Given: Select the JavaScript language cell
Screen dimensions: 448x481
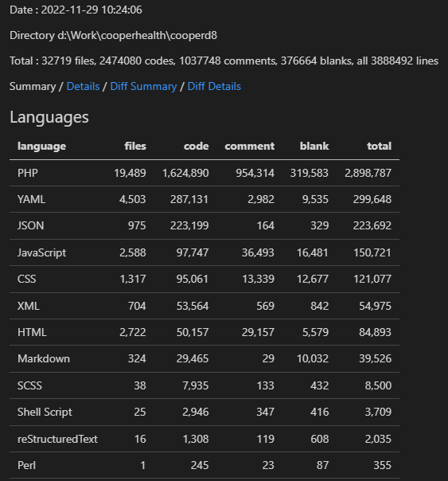Looking at the screenshot, I should tap(41, 252).
